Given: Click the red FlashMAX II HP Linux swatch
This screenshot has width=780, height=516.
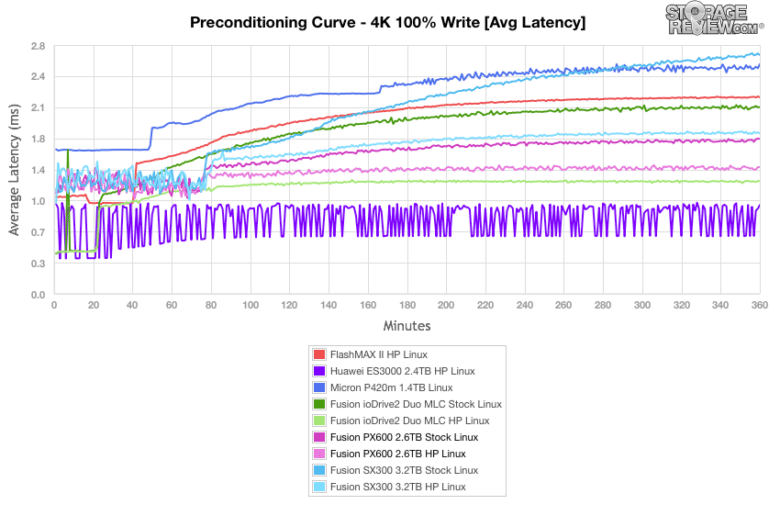Looking at the screenshot, I should tap(319, 355).
